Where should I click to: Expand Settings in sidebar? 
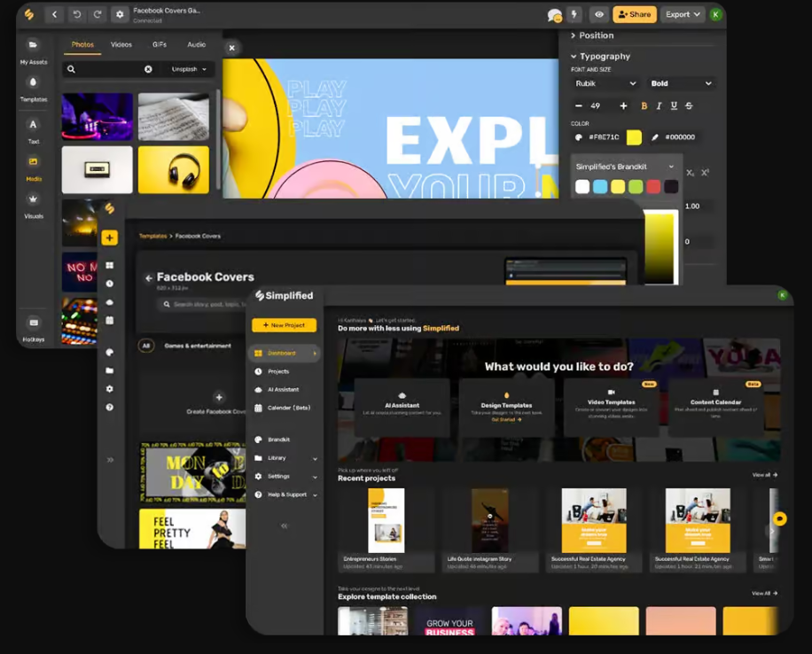tap(285, 477)
